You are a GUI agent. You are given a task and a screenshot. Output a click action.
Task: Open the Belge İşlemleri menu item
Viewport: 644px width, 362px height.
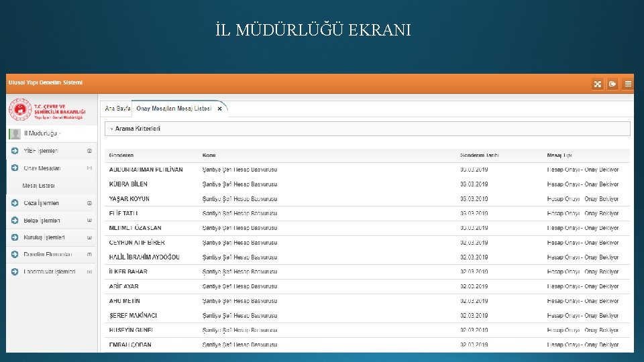(x=42, y=221)
